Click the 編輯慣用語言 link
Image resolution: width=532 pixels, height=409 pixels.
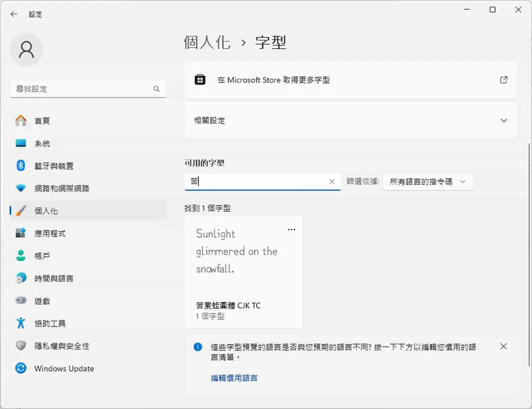pyautogui.click(x=234, y=378)
